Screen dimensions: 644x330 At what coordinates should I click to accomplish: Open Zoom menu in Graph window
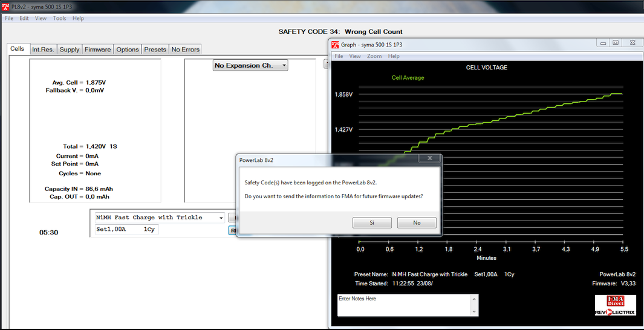point(374,56)
